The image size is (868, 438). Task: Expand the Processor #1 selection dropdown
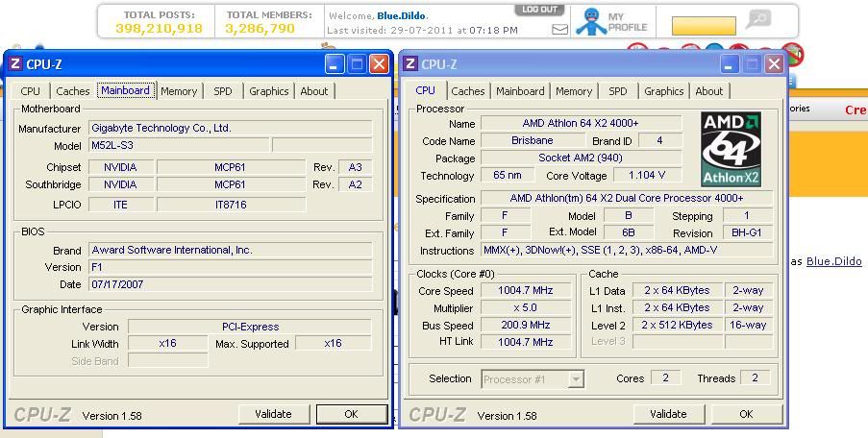(577, 379)
